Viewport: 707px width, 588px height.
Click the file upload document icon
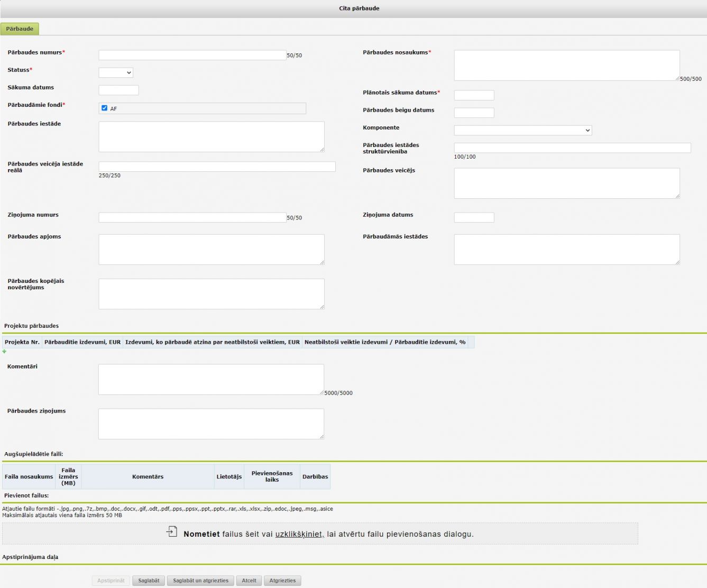coord(172,532)
